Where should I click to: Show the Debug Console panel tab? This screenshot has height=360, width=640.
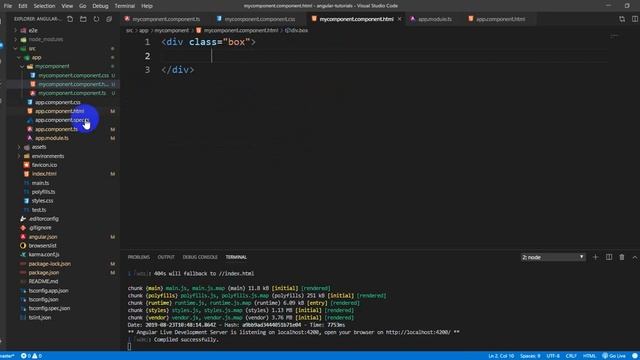200,257
